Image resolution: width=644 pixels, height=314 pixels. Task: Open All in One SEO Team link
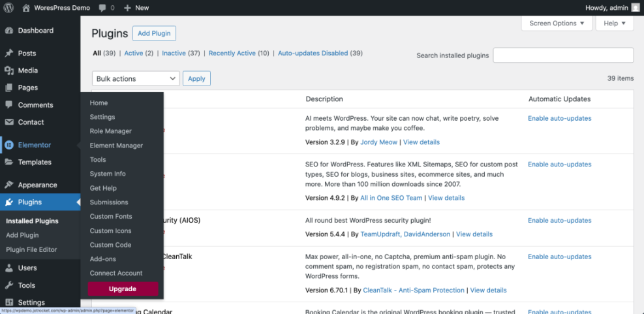[x=391, y=198]
